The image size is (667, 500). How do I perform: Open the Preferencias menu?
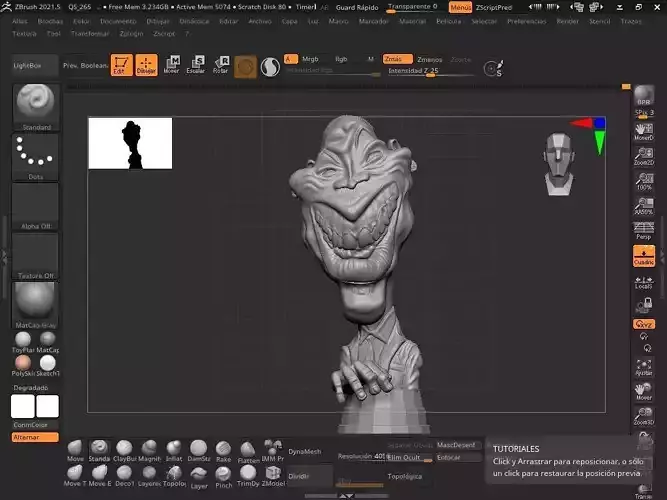pos(527,21)
